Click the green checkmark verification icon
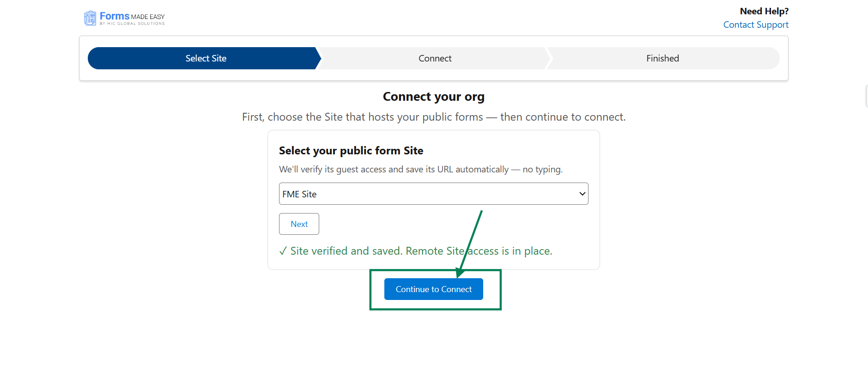 click(283, 251)
